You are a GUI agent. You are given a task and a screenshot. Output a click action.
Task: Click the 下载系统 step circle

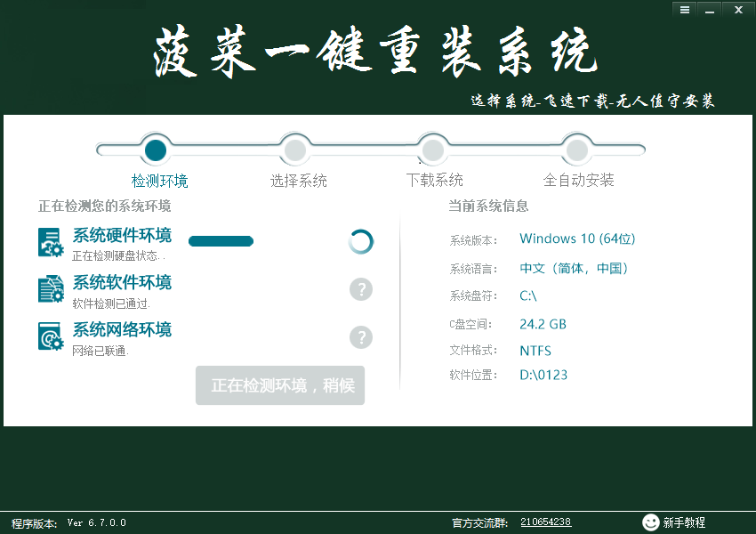click(433, 150)
